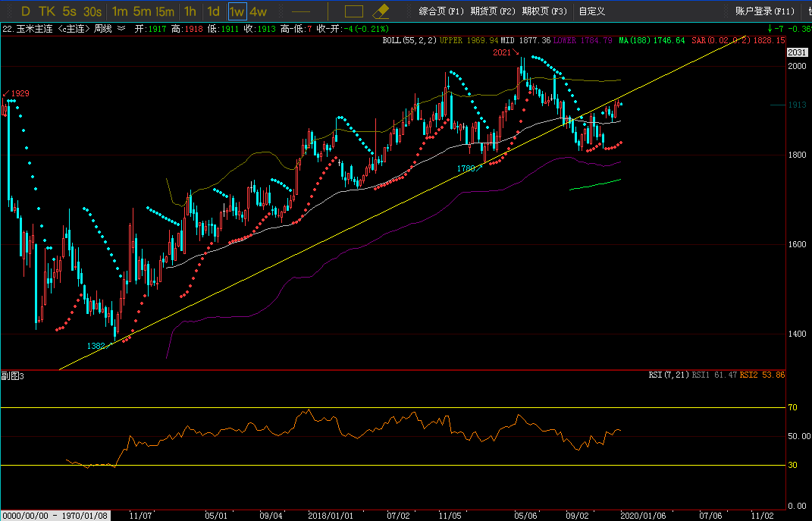The image size is (812, 521).
Task: Open the 自定义 page
Action: click(x=592, y=11)
